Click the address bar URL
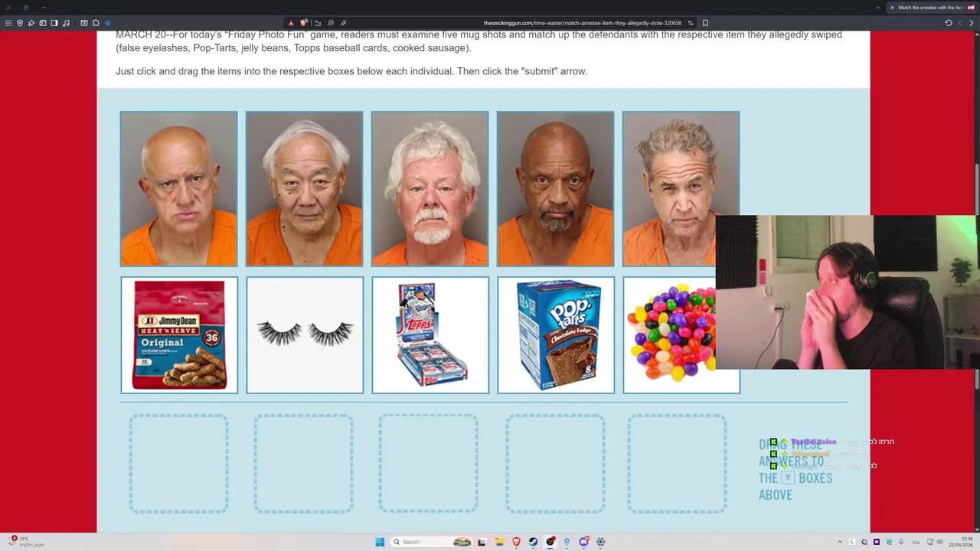This screenshot has width=980, height=551. [x=582, y=23]
